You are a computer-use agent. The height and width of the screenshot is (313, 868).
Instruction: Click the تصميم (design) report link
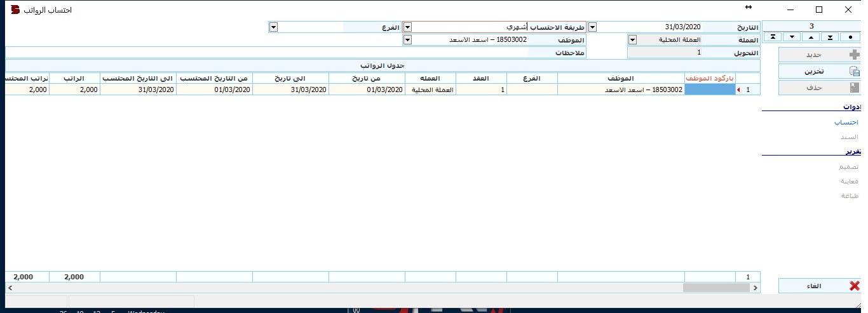pyautogui.click(x=848, y=166)
